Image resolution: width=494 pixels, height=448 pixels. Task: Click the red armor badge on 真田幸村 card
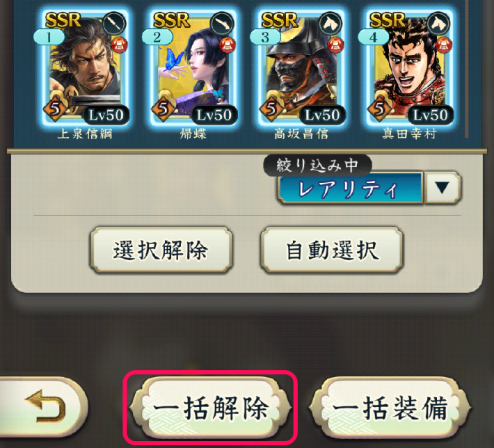pyautogui.click(x=443, y=45)
